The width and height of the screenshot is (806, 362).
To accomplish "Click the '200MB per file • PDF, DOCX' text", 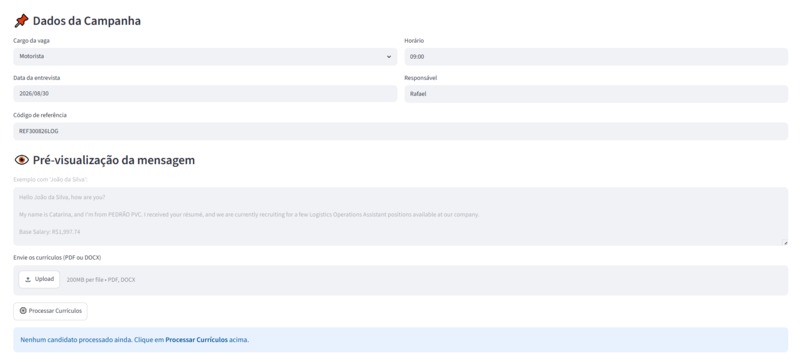I will (x=101, y=280).
